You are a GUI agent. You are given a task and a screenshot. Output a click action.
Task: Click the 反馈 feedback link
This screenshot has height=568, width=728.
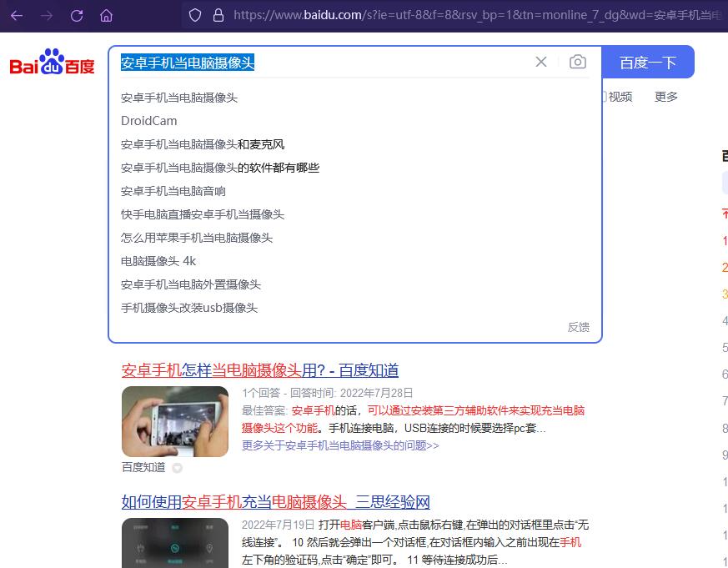[x=579, y=327]
